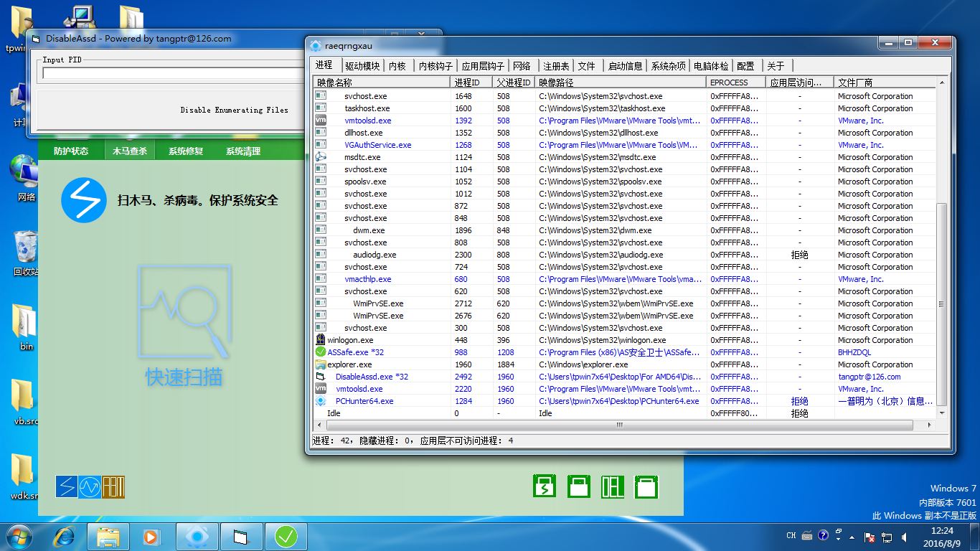980x551 pixels.
Task: Start the 快速扫描 quick scan
Action: click(x=184, y=377)
